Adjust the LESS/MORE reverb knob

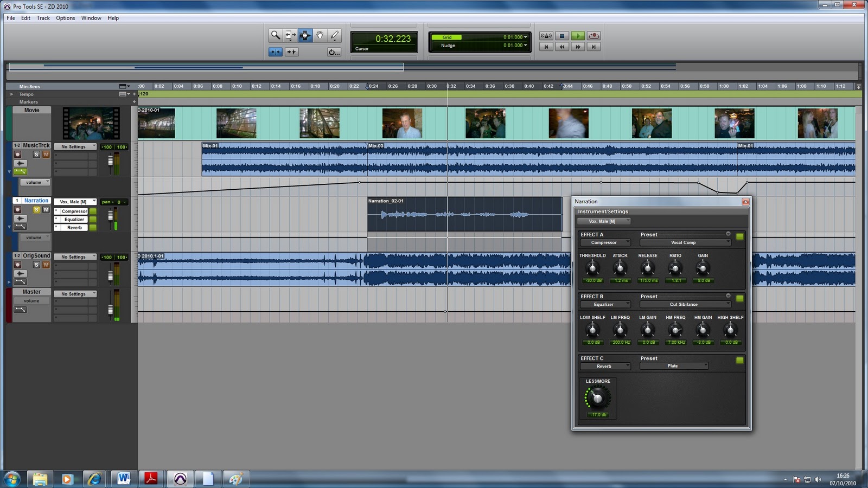(597, 399)
